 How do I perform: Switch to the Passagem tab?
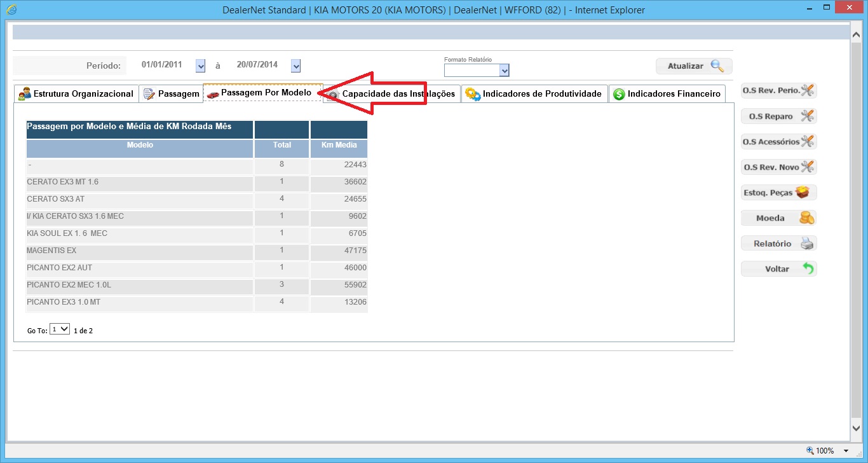pyautogui.click(x=171, y=93)
